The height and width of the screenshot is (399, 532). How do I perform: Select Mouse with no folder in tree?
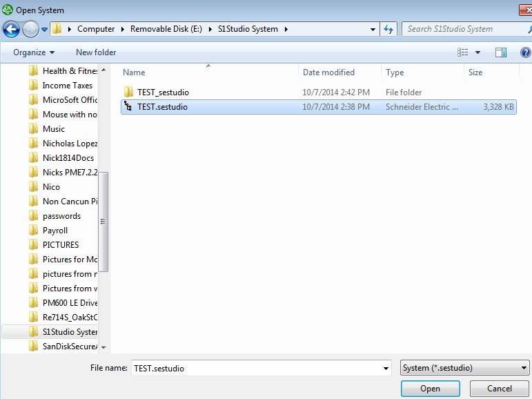click(x=70, y=115)
